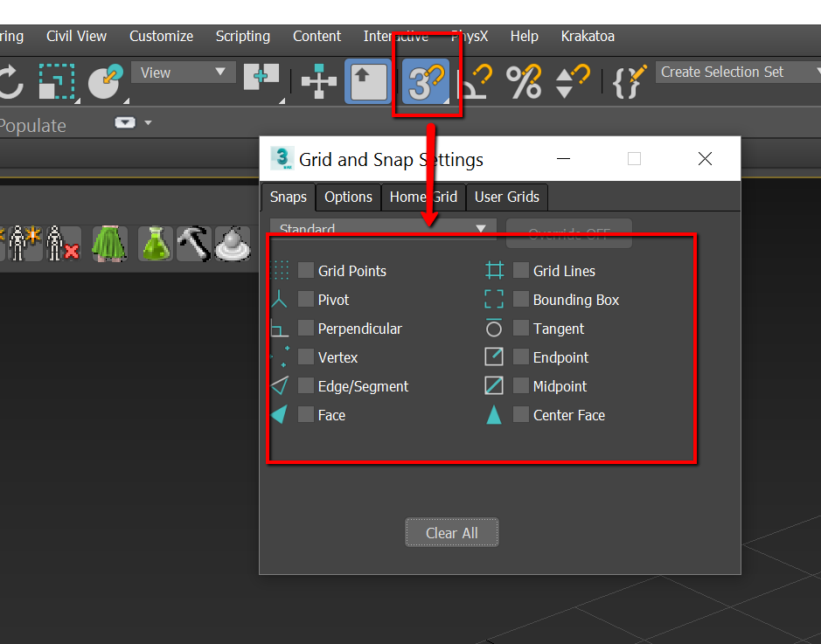Enable Tangent snap checkbox
This screenshot has height=644, width=821.
(x=520, y=328)
